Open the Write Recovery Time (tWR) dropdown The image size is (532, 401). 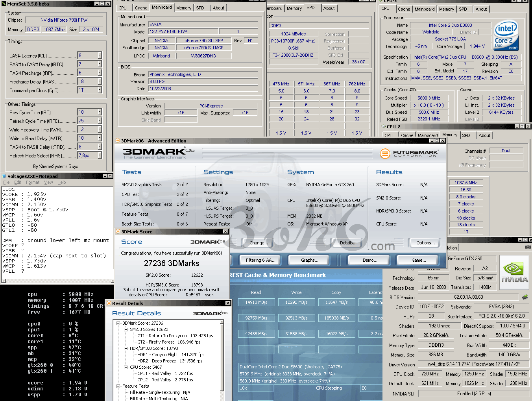(x=100, y=129)
